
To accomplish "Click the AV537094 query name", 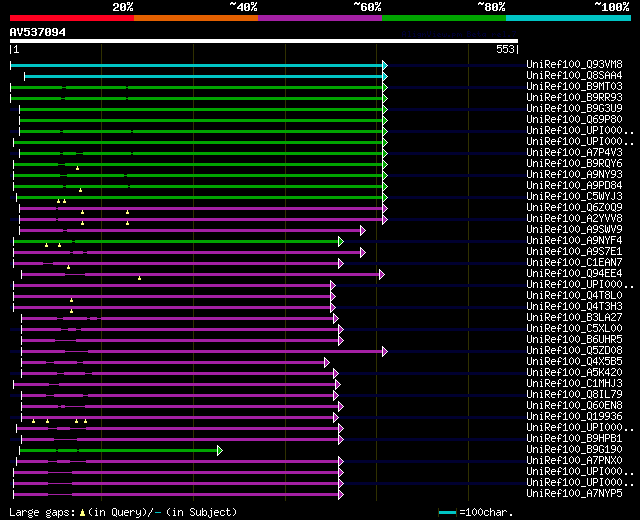I will 38,32.
